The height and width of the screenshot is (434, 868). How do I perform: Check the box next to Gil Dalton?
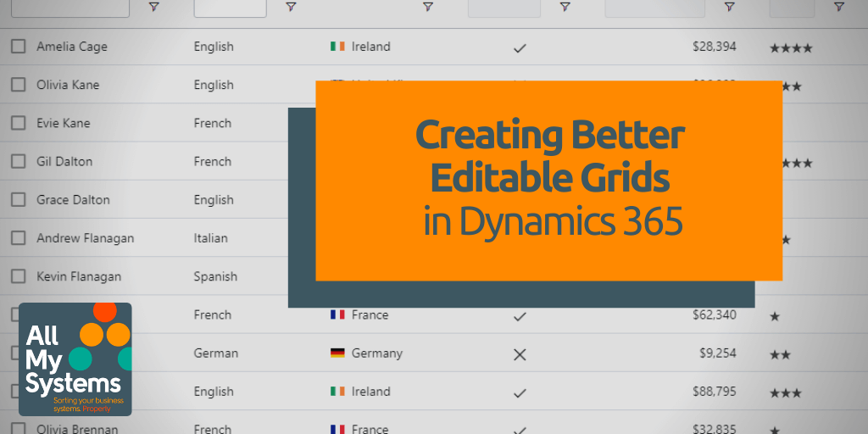[19, 161]
